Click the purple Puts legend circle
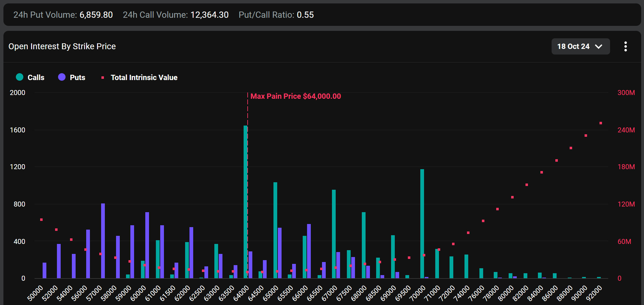 [62, 77]
